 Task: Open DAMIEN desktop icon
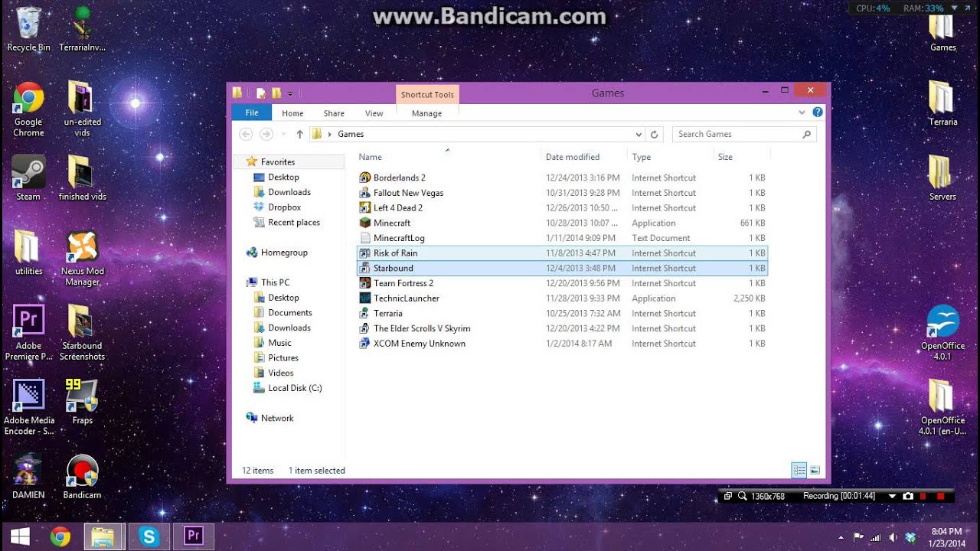tap(28, 476)
